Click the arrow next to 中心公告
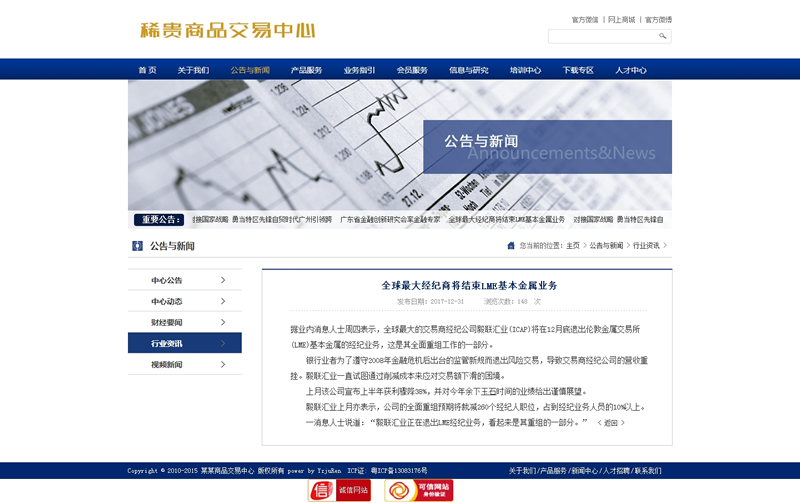Viewport: 800px width, 503px height. [223, 280]
